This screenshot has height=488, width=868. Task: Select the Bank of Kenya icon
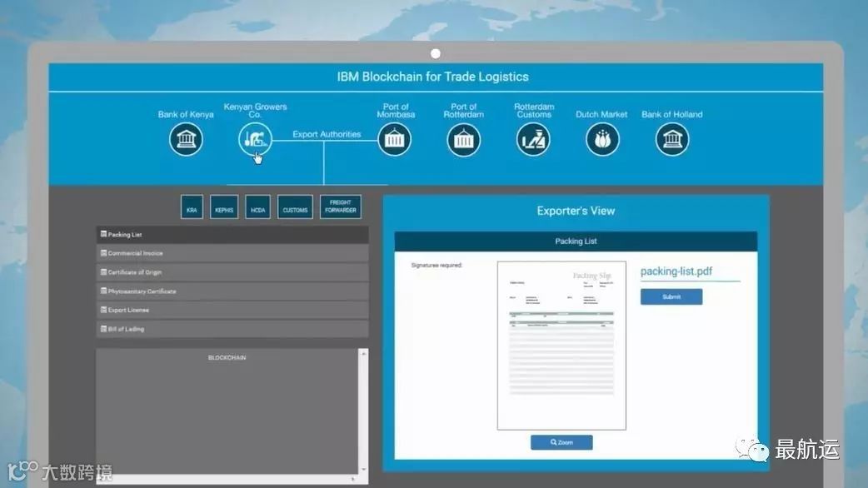coord(186,139)
